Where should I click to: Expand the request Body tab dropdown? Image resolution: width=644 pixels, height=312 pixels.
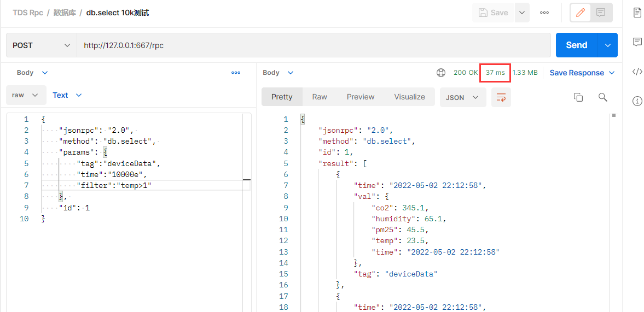coord(32,73)
